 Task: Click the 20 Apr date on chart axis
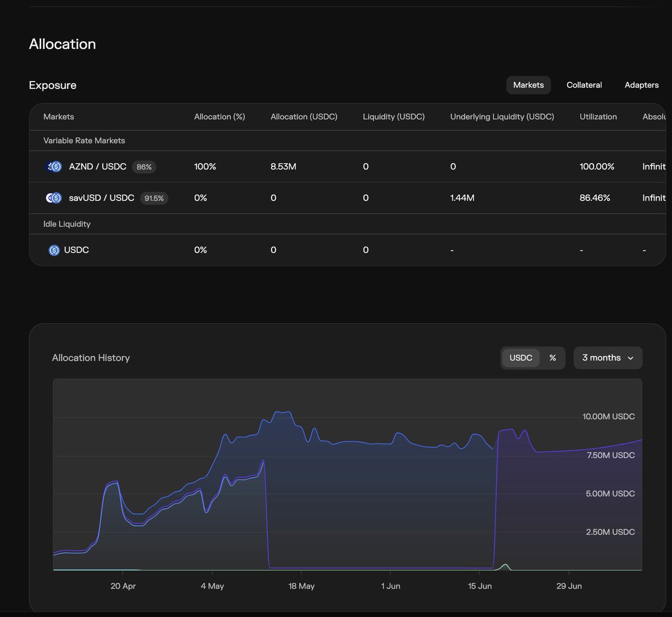[x=123, y=586]
